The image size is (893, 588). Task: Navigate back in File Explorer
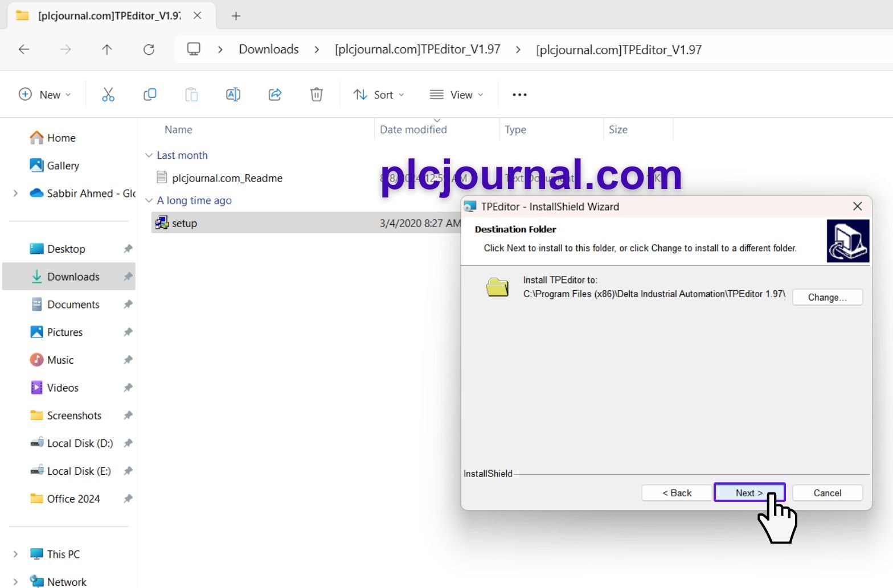point(24,50)
